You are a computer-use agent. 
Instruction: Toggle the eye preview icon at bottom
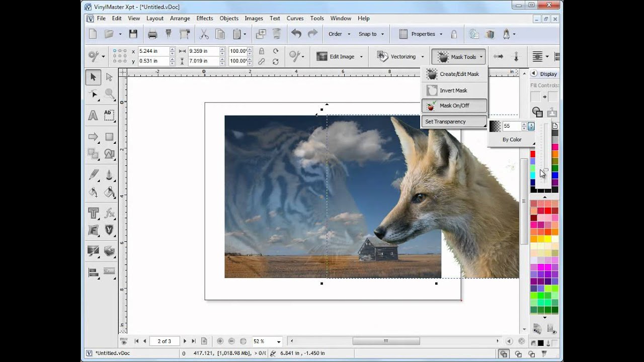point(124,341)
